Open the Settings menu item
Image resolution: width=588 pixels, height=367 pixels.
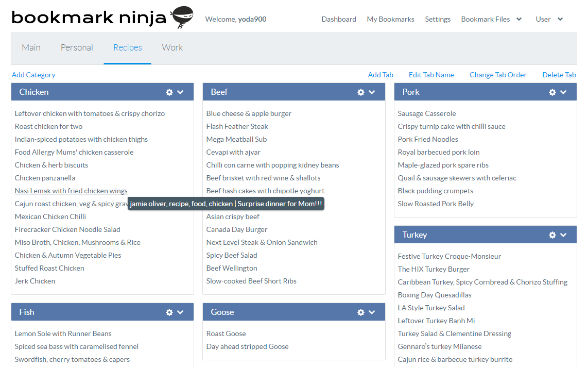pyautogui.click(x=438, y=19)
